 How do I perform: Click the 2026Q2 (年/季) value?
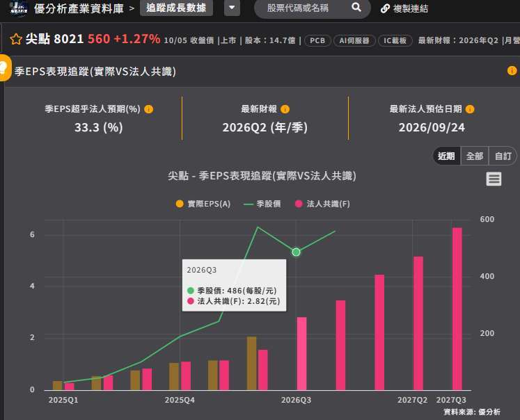265,127
